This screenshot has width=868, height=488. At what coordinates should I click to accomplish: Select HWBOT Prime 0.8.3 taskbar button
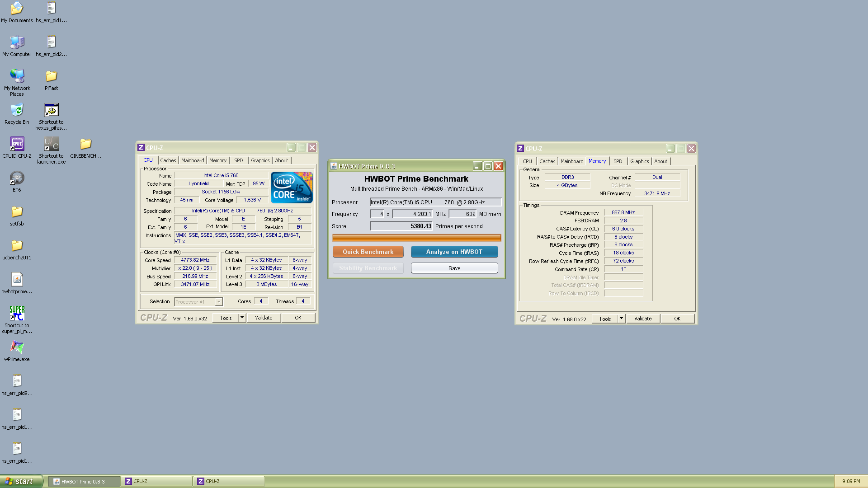click(84, 481)
